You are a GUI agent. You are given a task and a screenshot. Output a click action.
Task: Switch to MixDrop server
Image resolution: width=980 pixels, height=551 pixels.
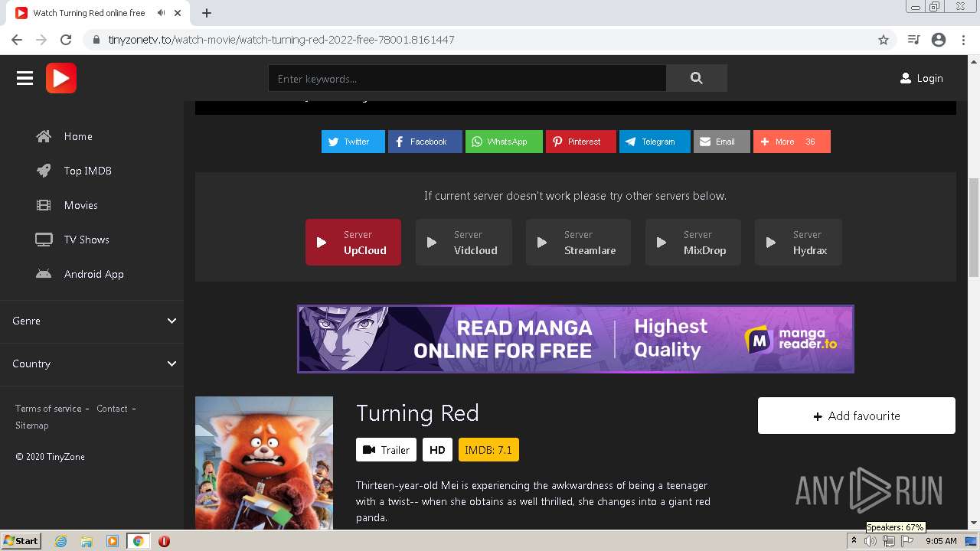[x=693, y=243]
